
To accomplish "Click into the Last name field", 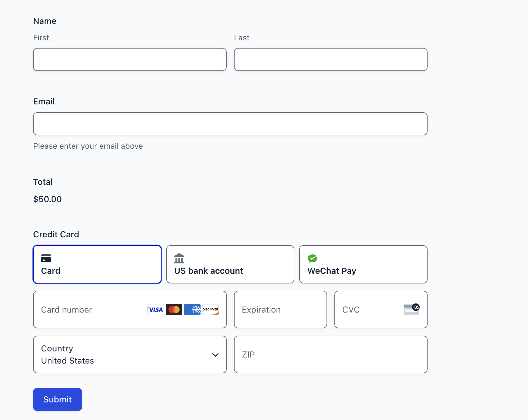I will [330, 59].
